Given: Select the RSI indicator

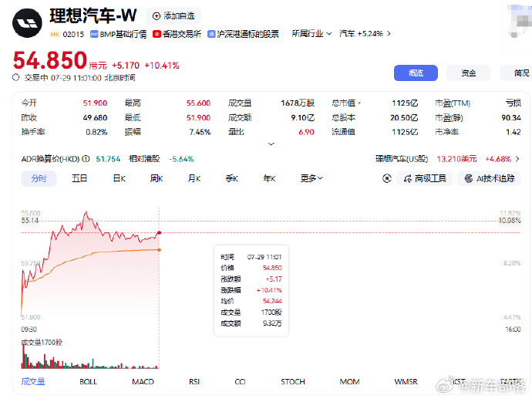Looking at the screenshot, I should pyautogui.click(x=194, y=382).
